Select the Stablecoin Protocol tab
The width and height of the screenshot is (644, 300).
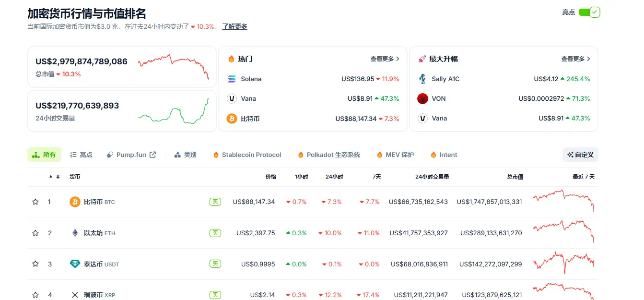pos(247,155)
